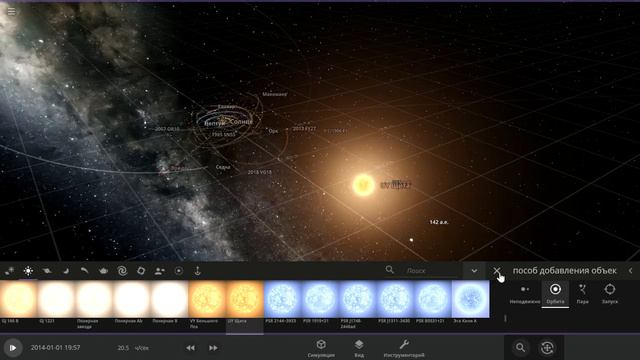Select the people category icon
This screenshot has width=640, height=360.
[x=160, y=271]
